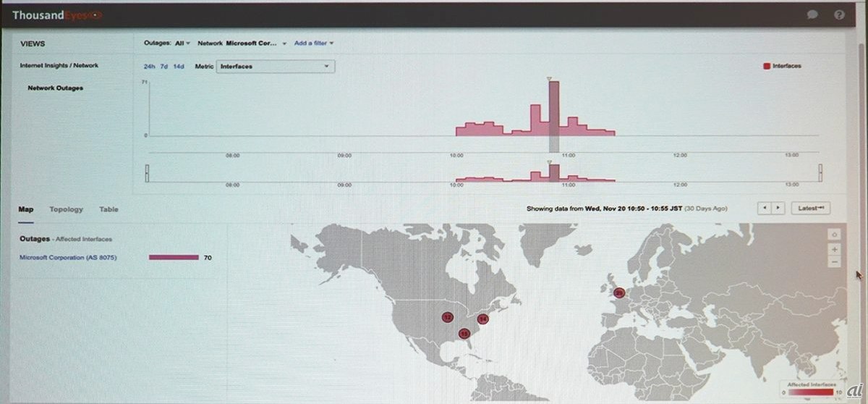Image resolution: width=868 pixels, height=404 pixels.
Task: Reset map view with home icon
Action: 835,234
